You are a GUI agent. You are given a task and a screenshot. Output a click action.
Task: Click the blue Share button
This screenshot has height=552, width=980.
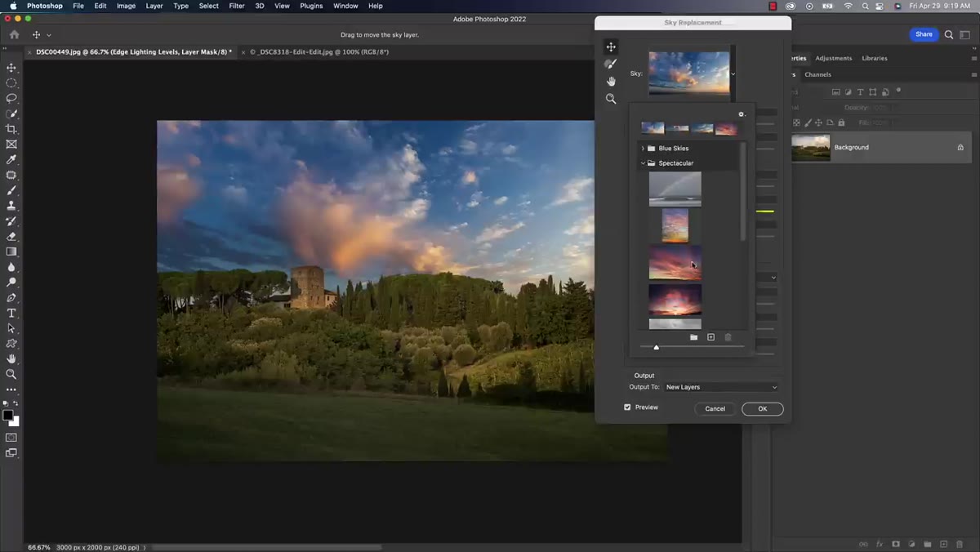tap(924, 34)
